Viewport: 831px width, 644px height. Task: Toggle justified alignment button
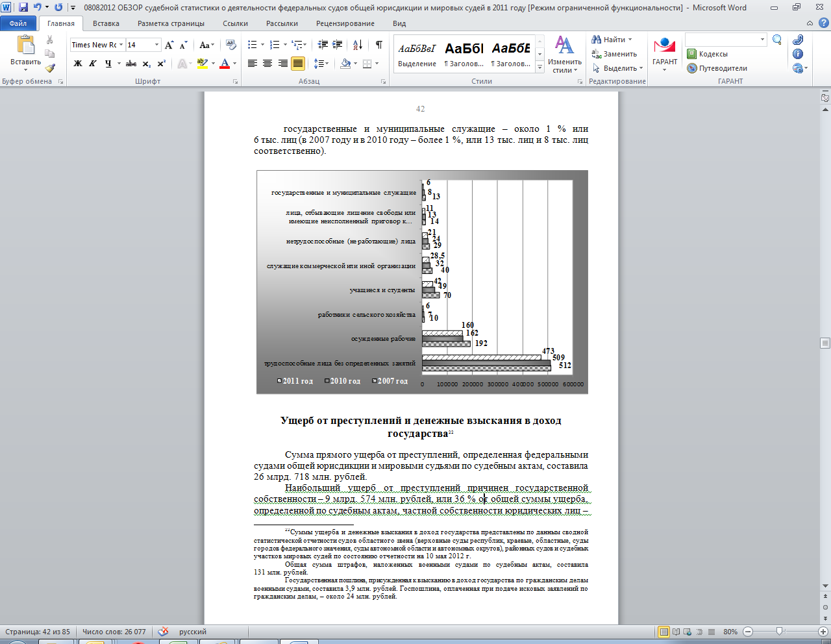click(298, 64)
